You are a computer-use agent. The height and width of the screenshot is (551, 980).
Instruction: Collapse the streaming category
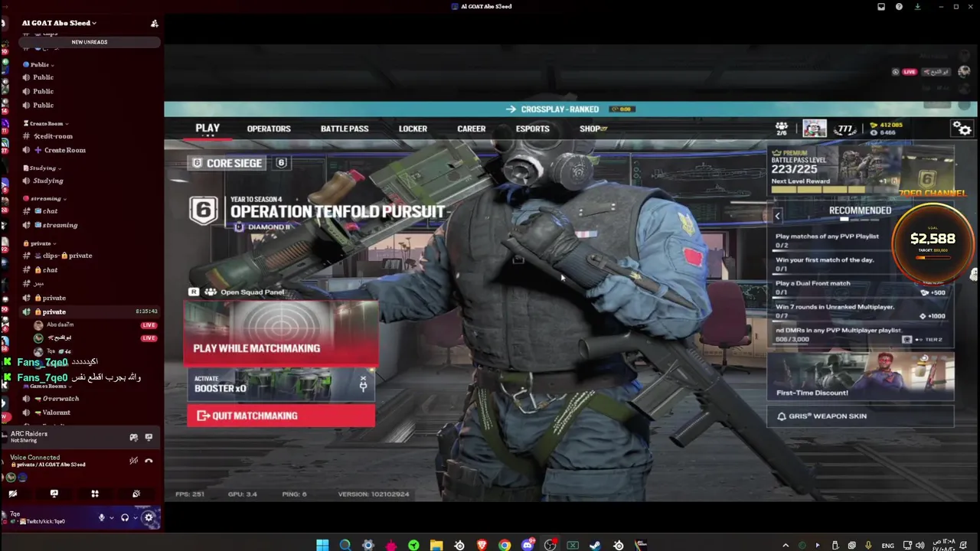(45, 198)
